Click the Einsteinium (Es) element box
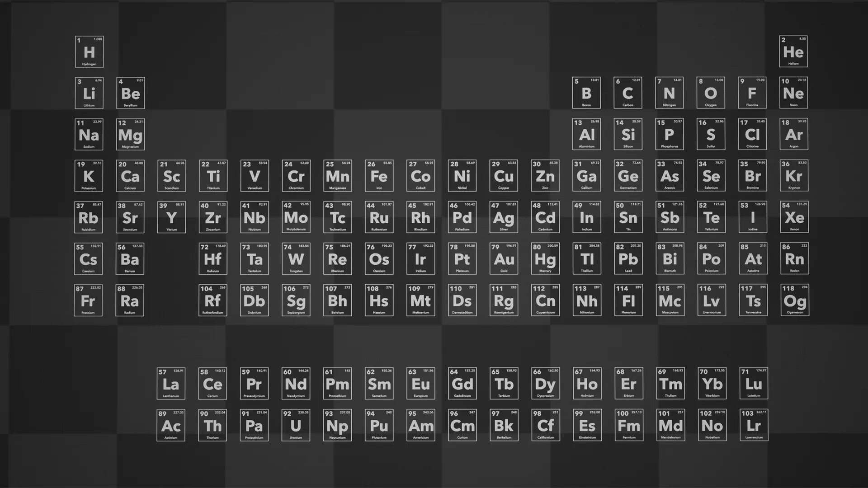Image resolution: width=868 pixels, height=488 pixels. (587, 425)
